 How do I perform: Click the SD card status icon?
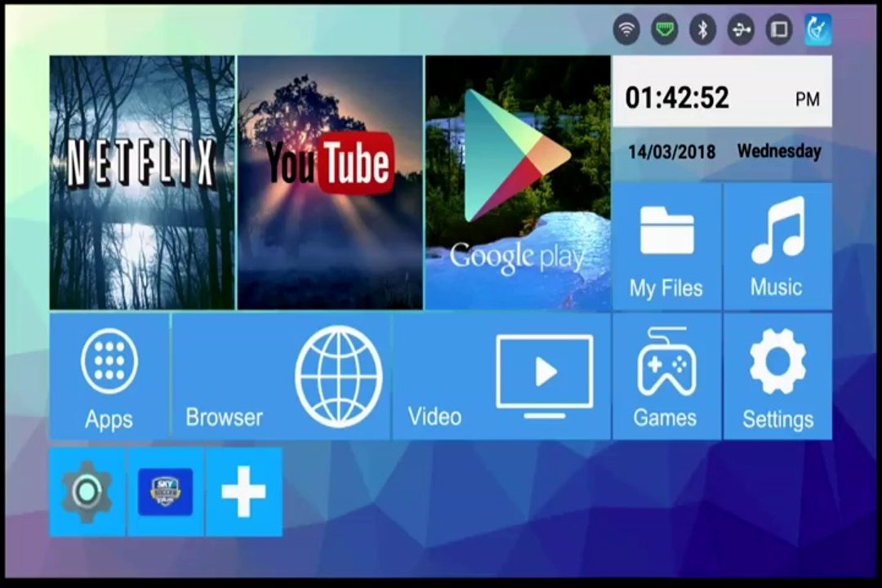pyautogui.click(x=779, y=29)
